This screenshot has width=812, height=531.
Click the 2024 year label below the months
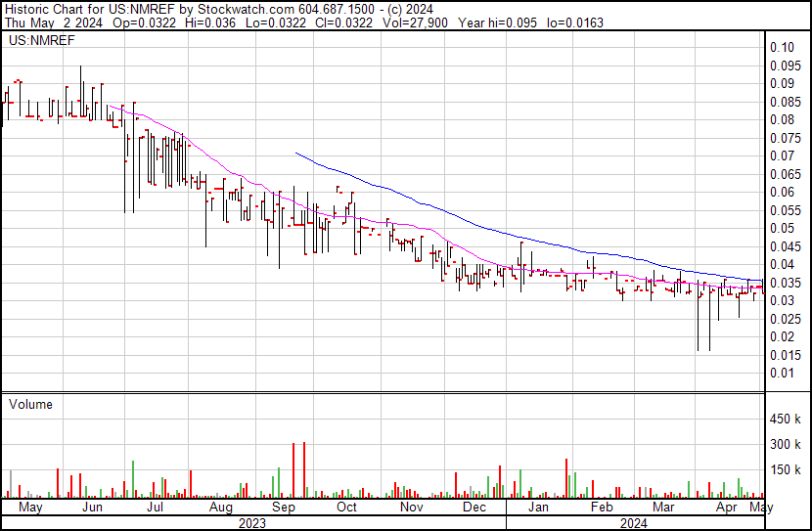click(x=634, y=523)
